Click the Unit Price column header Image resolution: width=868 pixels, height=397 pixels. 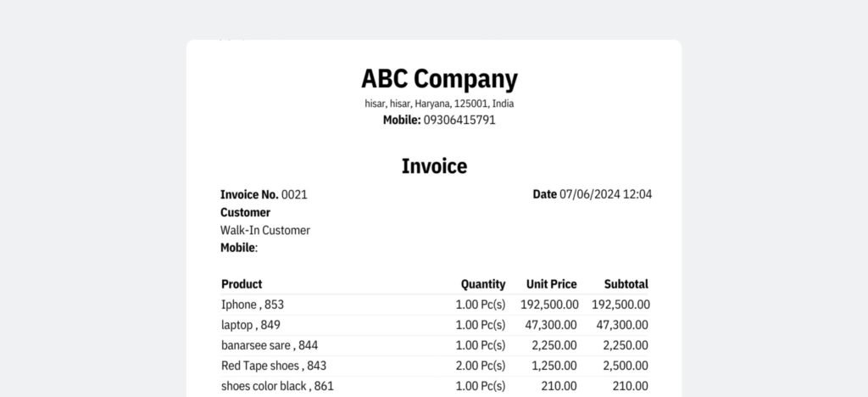click(551, 284)
